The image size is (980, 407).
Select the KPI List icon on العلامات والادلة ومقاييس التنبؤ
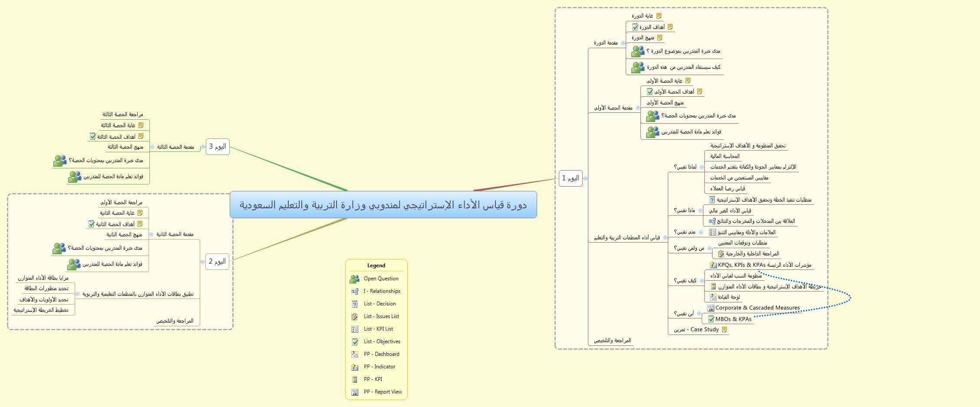coord(712,233)
